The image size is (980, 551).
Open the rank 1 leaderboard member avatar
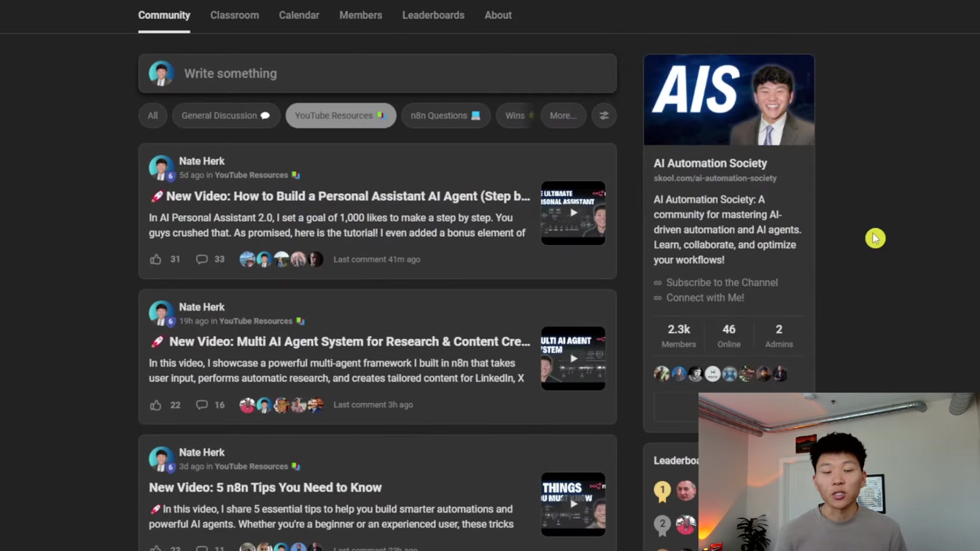[x=685, y=491]
